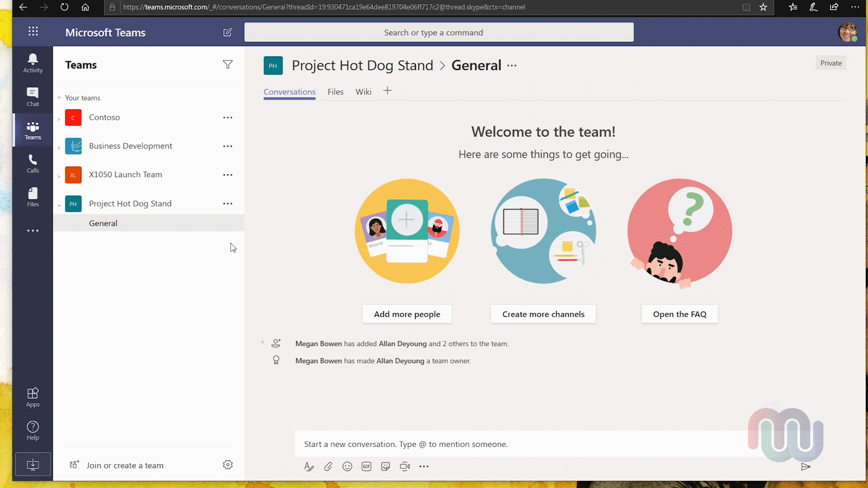Open the emoji picker
This screenshot has width=868, height=488.
click(347, 467)
